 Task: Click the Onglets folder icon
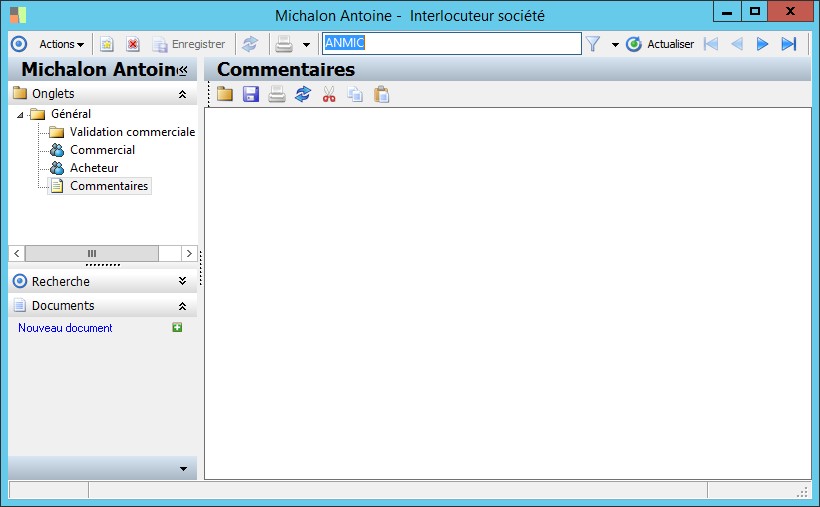[20, 93]
